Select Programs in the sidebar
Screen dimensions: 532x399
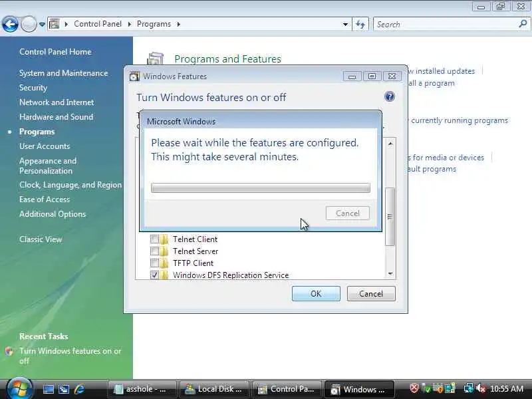[37, 131]
